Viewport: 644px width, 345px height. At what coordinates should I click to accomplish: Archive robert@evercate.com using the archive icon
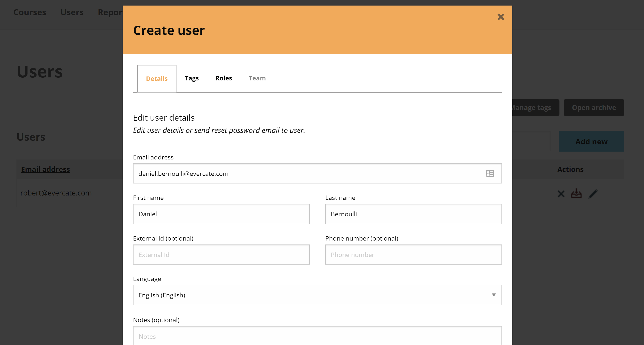tap(576, 193)
